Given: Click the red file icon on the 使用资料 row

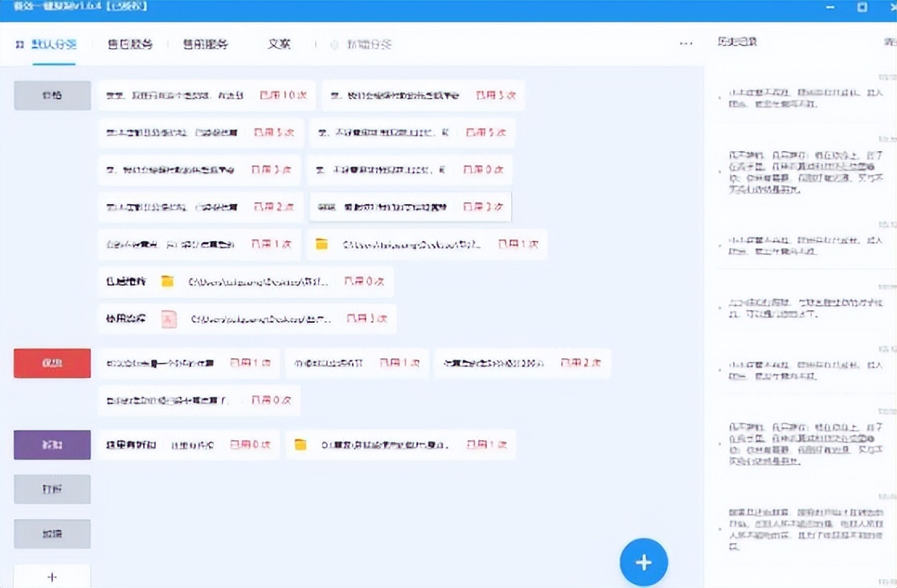Looking at the screenshot, I should (169, 319).
